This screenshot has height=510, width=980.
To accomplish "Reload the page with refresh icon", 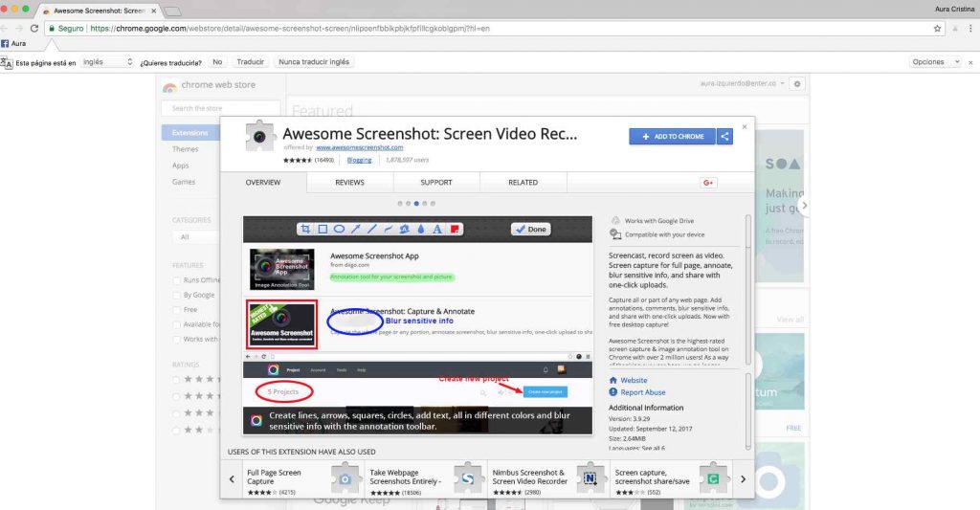I will 34,28.
